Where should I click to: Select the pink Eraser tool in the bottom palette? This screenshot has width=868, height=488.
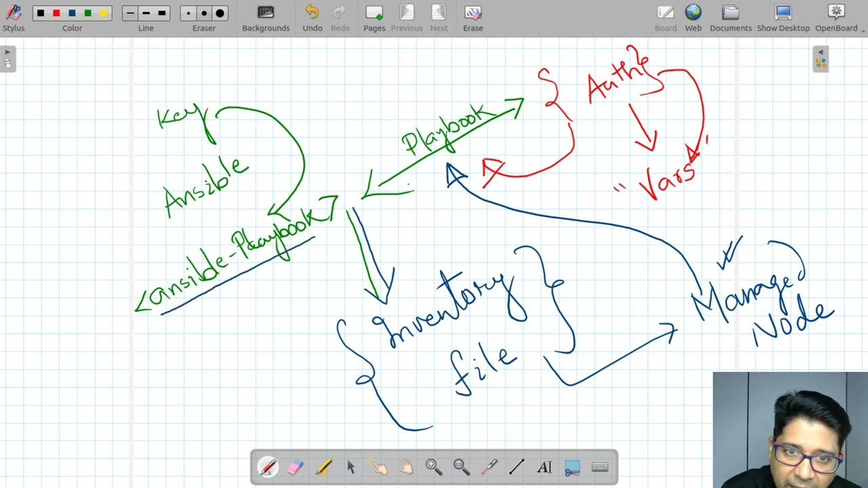(x=296, y=467)
